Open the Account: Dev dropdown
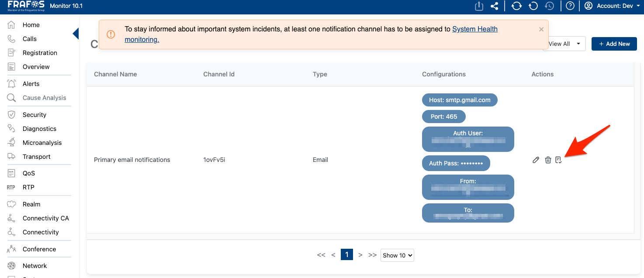This screenshot has width=644, height=278. (618, 6)
